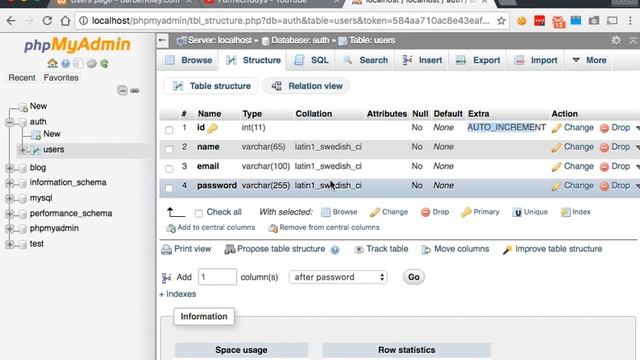Open the Recent tables button
Screen dimensions: 640x360
[x=22, y=78]
